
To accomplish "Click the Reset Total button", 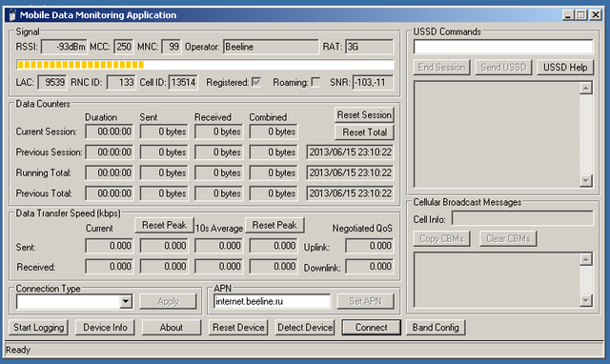I will coord(364,132).
